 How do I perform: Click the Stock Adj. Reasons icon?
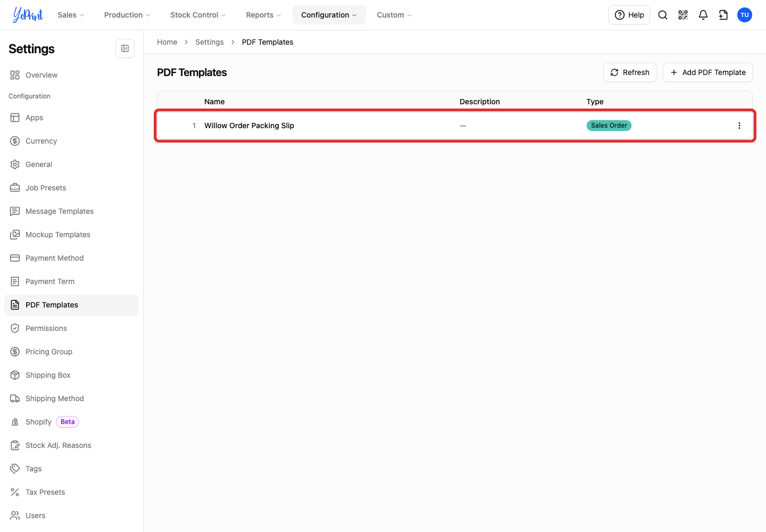(x=15, y=445)
